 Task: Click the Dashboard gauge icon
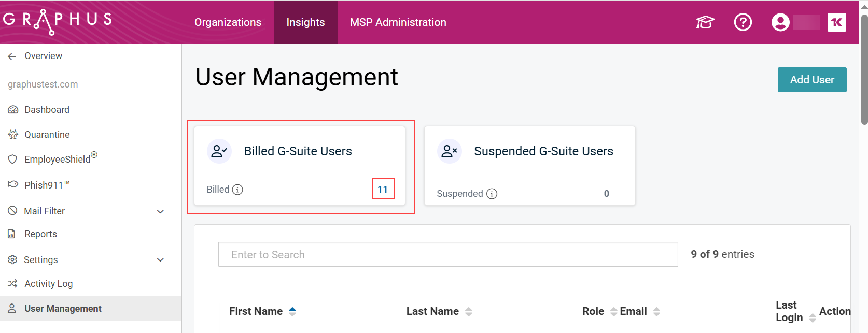tap(13, 110)
